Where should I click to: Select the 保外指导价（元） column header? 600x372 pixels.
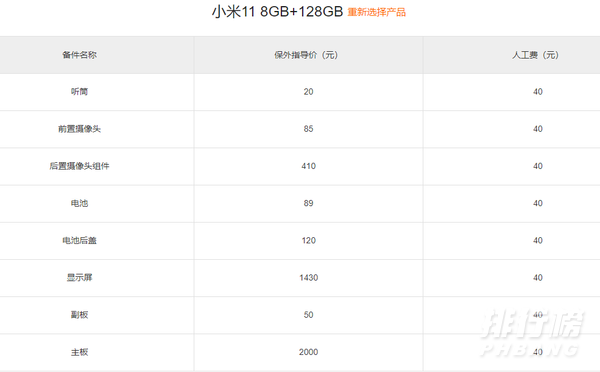click(306, 55)
